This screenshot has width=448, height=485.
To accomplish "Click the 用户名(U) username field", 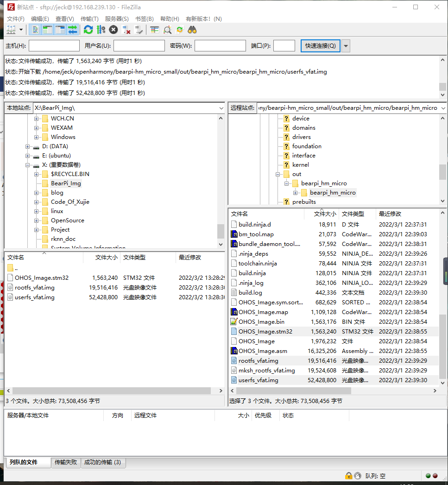I will pyautogui.click(x=139, y=46).
